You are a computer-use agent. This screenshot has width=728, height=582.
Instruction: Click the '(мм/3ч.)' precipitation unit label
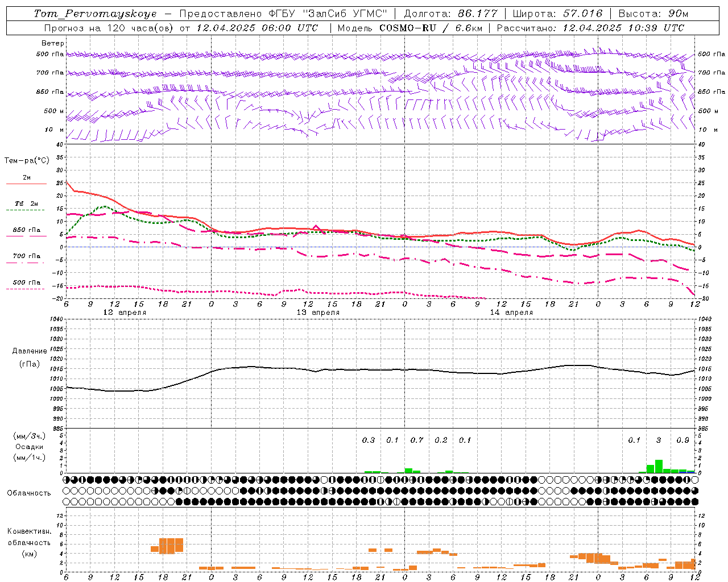tap(29, 436)
